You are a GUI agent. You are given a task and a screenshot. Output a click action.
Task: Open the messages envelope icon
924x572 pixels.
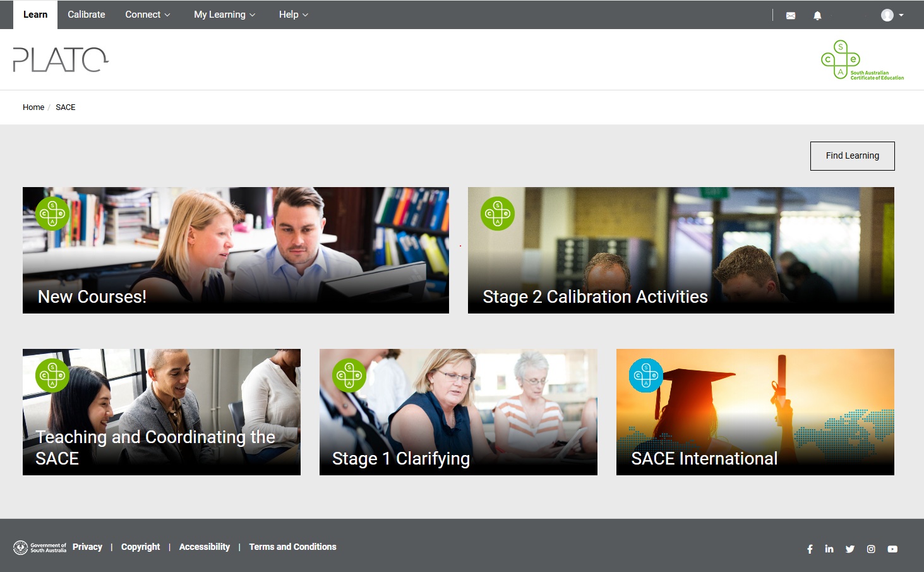(790, 15)
